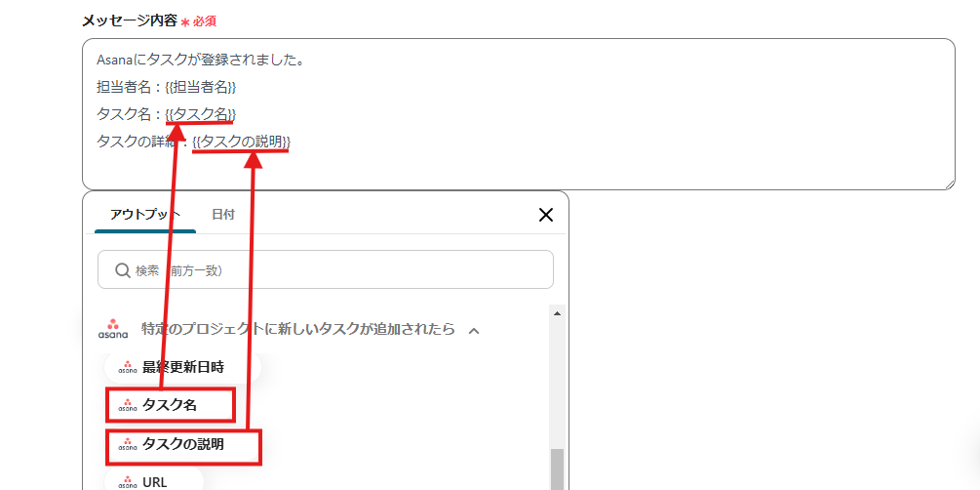This screenshot has height=490, width=980.
Task: Click the asana icon on the URL chip
Action: (x=128, y=482)
